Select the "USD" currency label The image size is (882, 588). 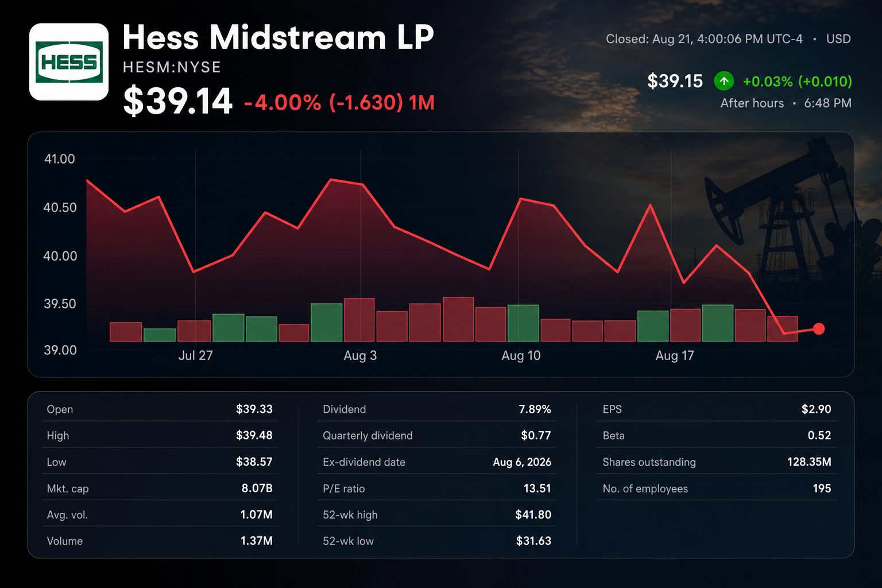[838, 39]
